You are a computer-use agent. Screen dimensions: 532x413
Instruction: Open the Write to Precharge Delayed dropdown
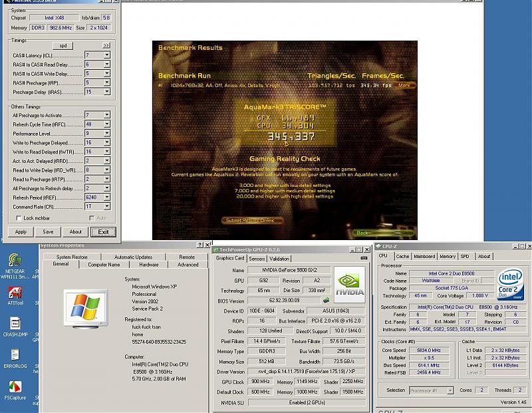(107, 142)
